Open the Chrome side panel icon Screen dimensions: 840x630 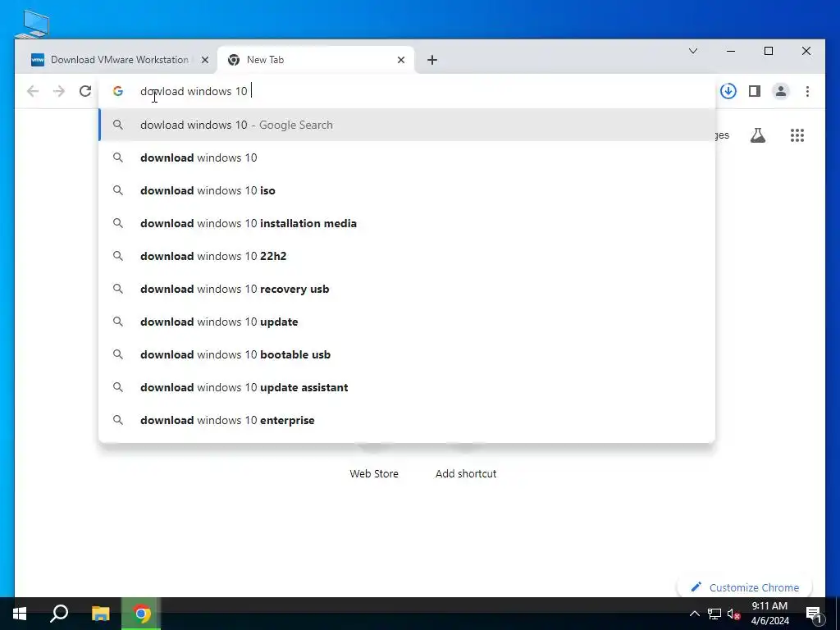(x=755, y=91)
